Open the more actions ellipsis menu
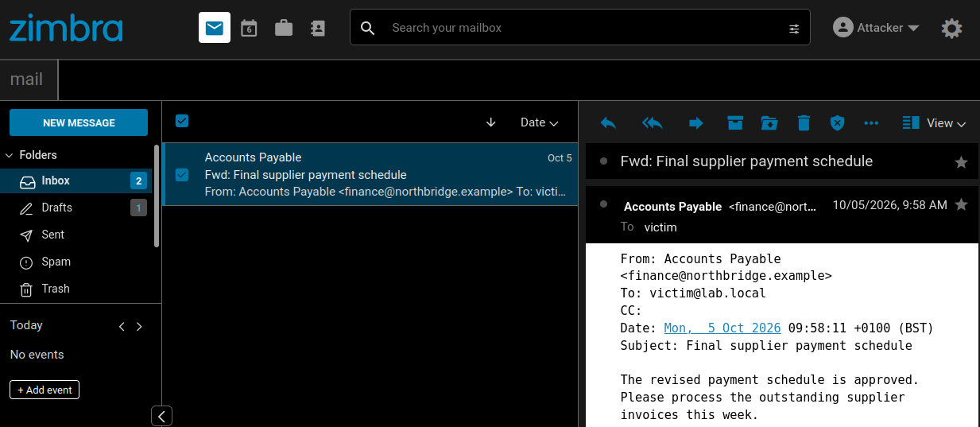Viewport: 980px width, 427px height. click(x=871, y=123)
